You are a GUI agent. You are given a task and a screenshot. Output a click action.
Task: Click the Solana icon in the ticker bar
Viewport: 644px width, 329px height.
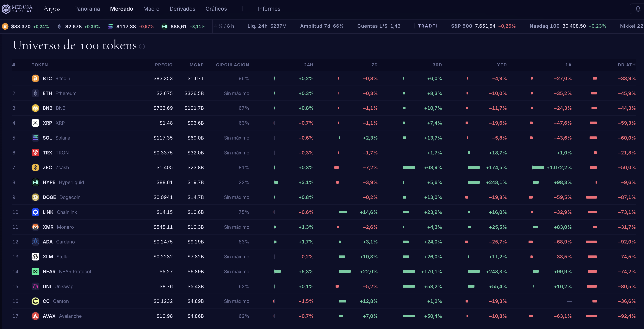click(110, 26)
